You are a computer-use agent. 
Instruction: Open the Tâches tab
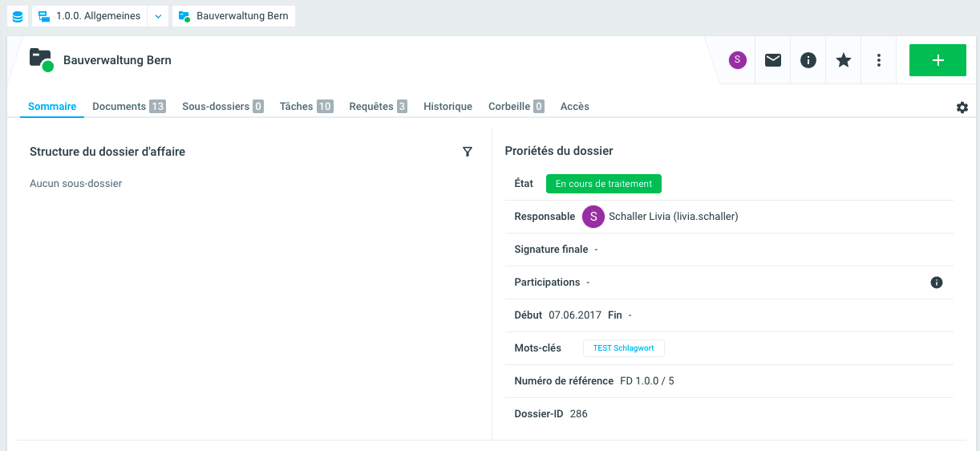point(306,106)
